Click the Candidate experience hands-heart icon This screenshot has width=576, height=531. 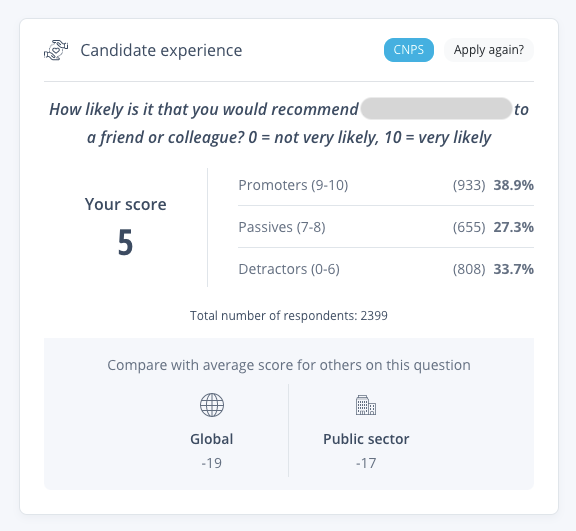[x=56, y=50]
